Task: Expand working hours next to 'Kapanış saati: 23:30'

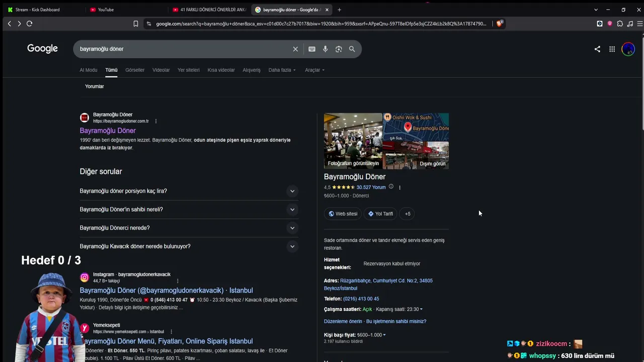Action: click(x=421, y=309)
